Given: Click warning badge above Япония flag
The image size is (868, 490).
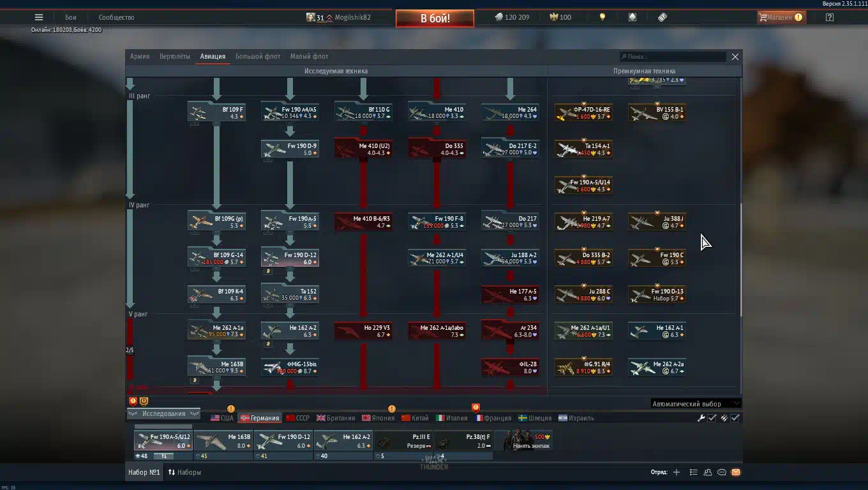Looking at the screenshot, I should pos(392,409).
